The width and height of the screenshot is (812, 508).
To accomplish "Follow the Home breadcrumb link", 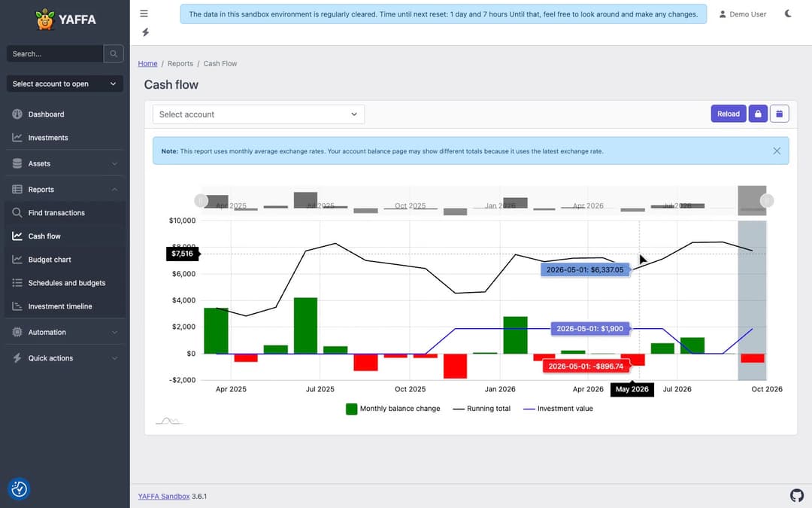I will 147,64.
